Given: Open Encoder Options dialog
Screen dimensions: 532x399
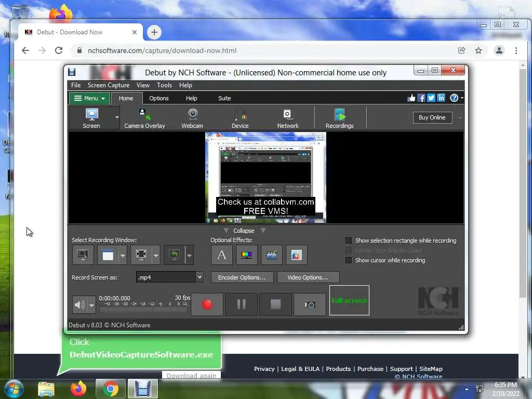Looking at the screenshot, I should click(242, 277).
